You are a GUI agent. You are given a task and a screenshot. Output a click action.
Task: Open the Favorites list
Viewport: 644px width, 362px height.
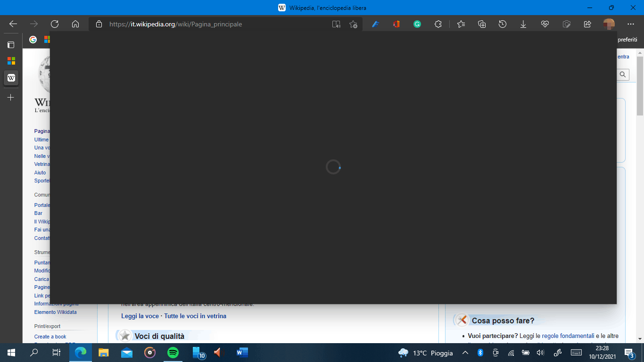pos(461,24)
